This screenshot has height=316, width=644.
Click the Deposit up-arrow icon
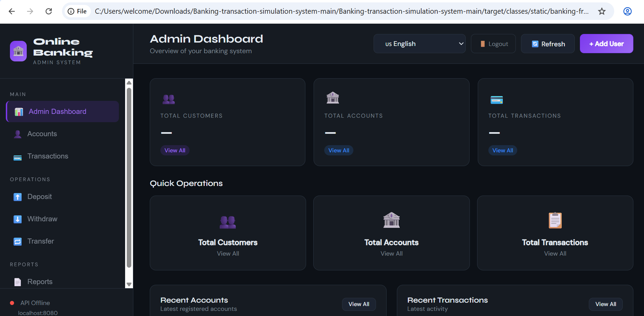click(x=17, y=197)
